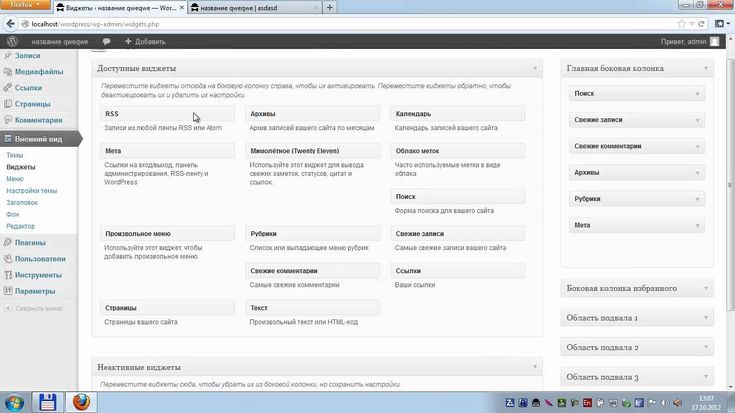The width and height of the screenshot is (735, 413).
Task: Click the taskbar clock showing 13:07
Action: tap(706, 403)
